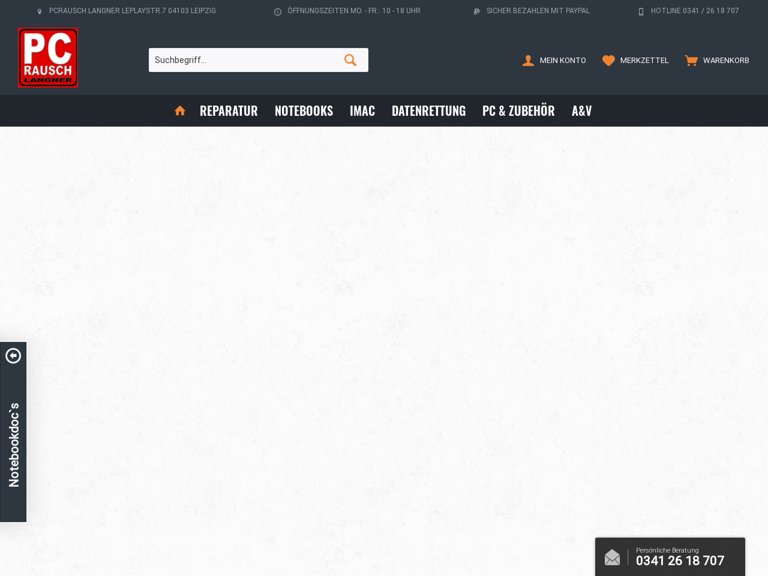Click the phone icon beside Hotline
Screen dimensions: 768x576
[x=641, y=11]
